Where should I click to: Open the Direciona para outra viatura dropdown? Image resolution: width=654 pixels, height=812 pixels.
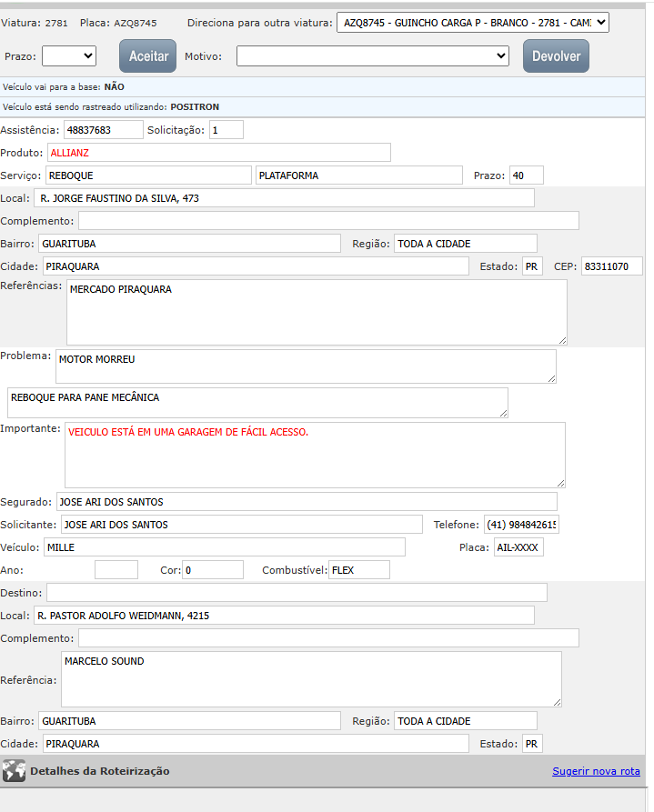click(x=472, y=23)
